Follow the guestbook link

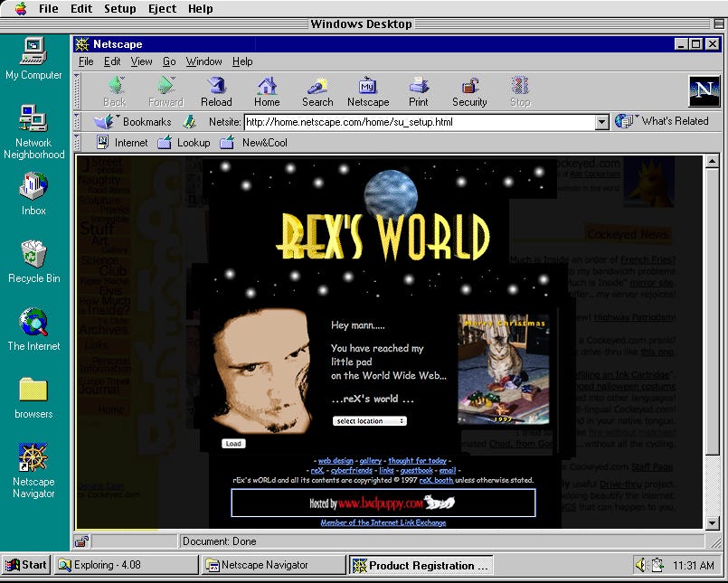point(418,470)
